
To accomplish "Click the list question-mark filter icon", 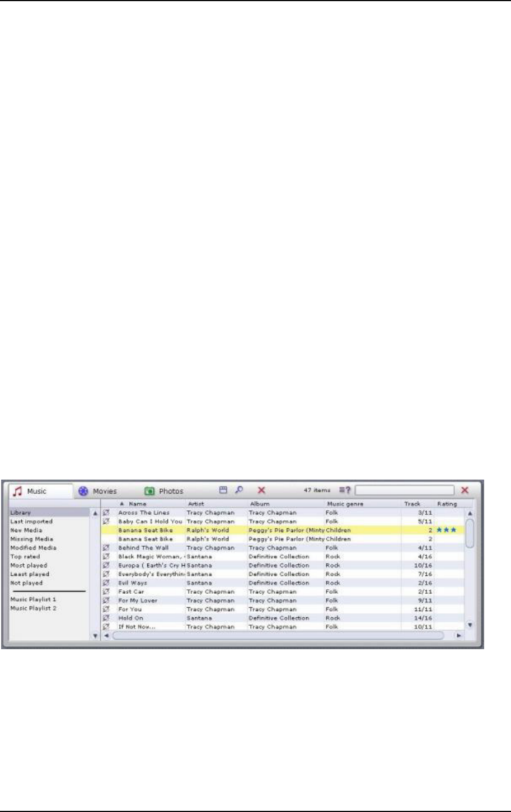I will (345, 490).
